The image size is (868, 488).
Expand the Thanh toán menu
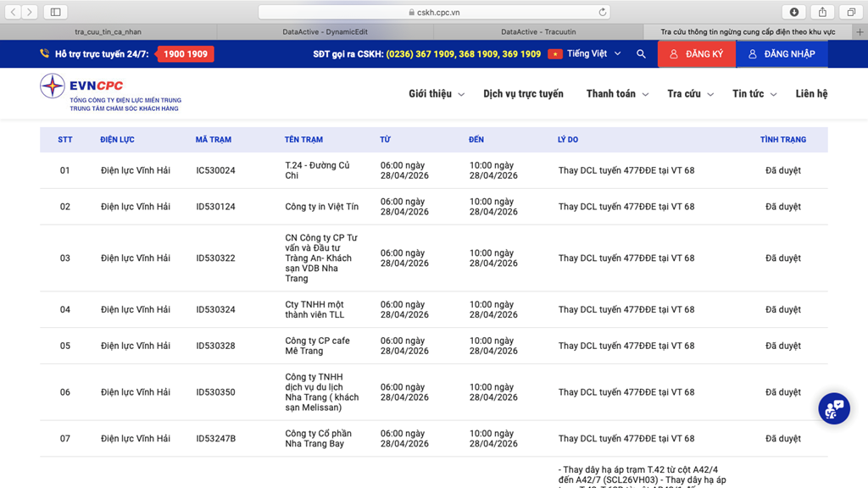pos(617,94)
